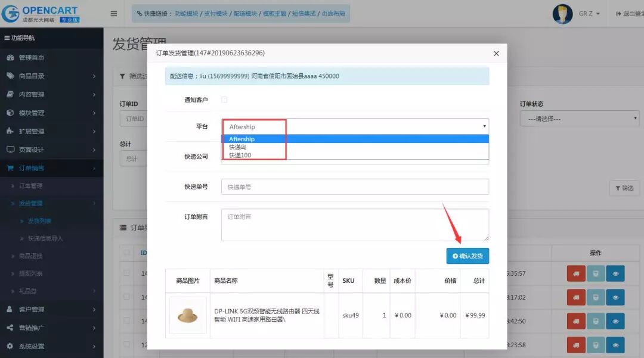Viewport: 644px width, 358px height.
Task: Choose Aftership option in platform list
Action: pyautogui.click(x=355, y=139)
